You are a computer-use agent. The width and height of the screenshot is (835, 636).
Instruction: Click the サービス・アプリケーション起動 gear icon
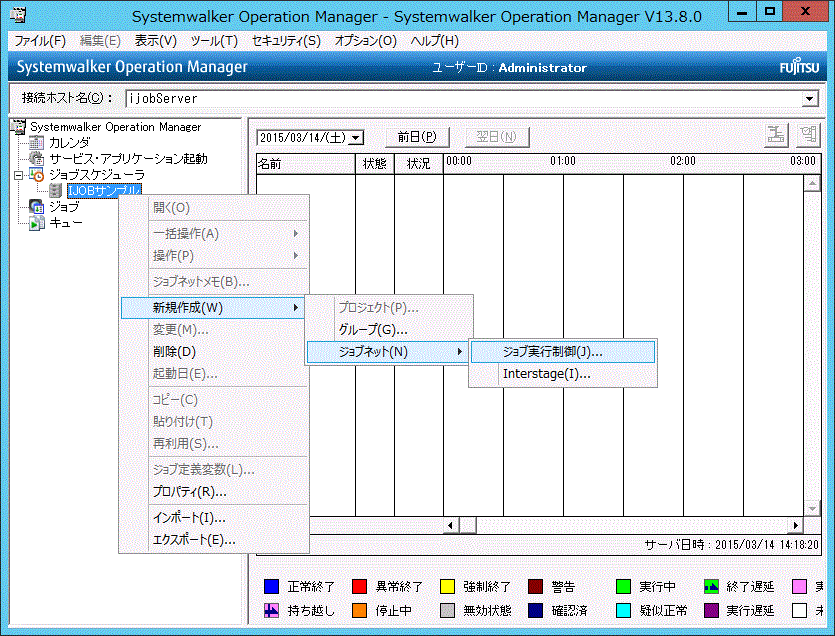[37, 159]
